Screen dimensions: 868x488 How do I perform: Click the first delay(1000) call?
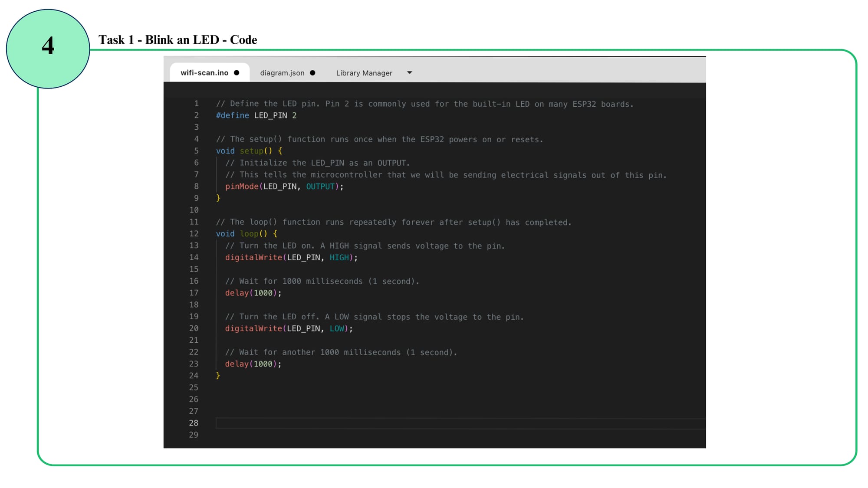pyautogui.click(x=252, y=293)
